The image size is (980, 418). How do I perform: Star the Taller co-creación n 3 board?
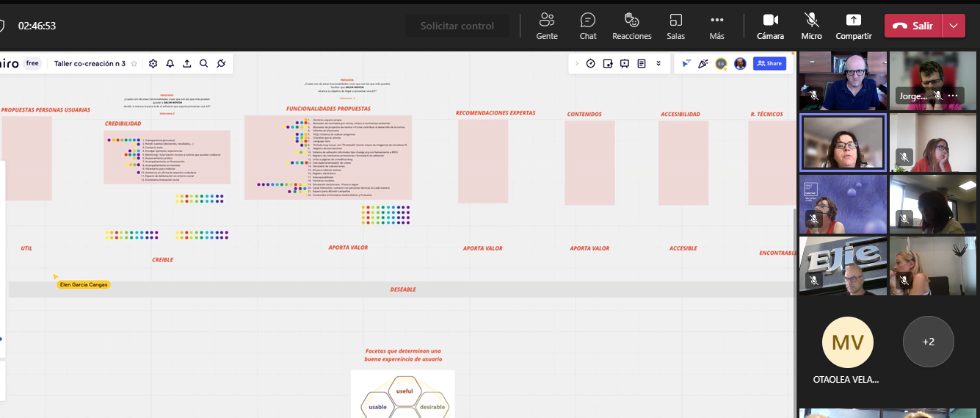point(134,64)
